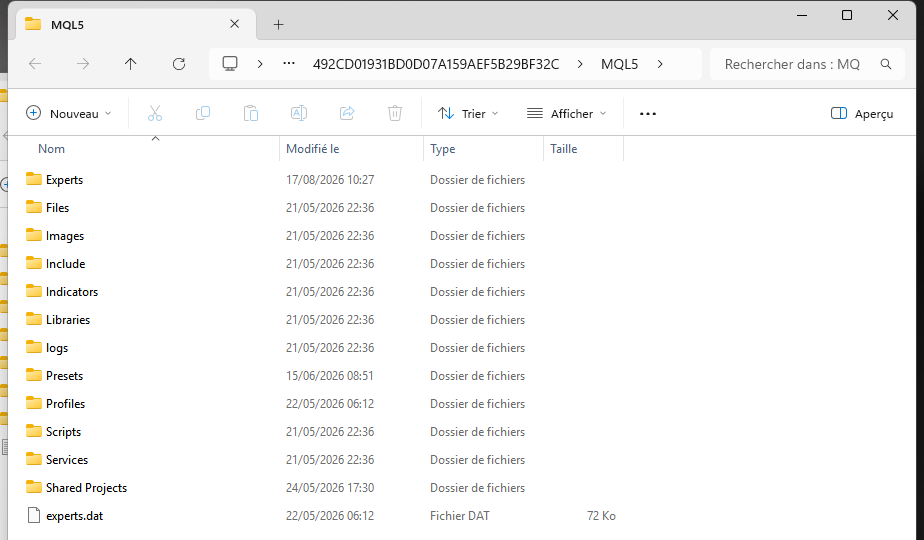Click the Indicators folder icon
924x540 pixels.
(34, 291)
